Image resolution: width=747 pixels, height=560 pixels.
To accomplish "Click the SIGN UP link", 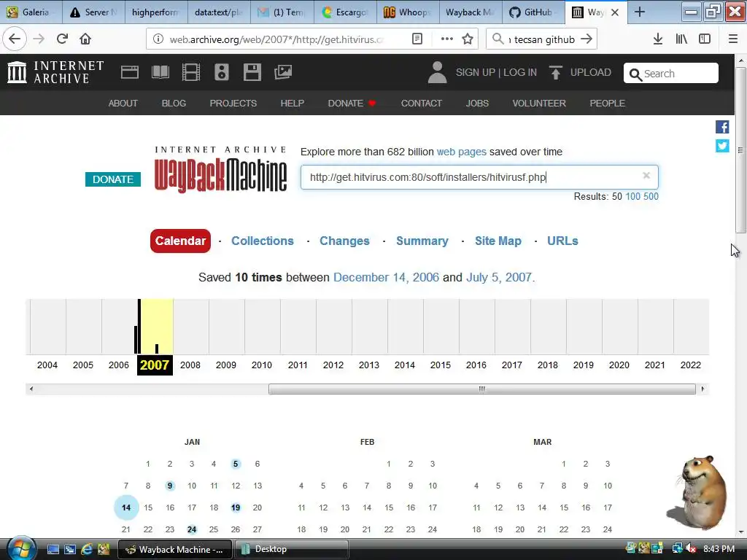I will (475, 72).
